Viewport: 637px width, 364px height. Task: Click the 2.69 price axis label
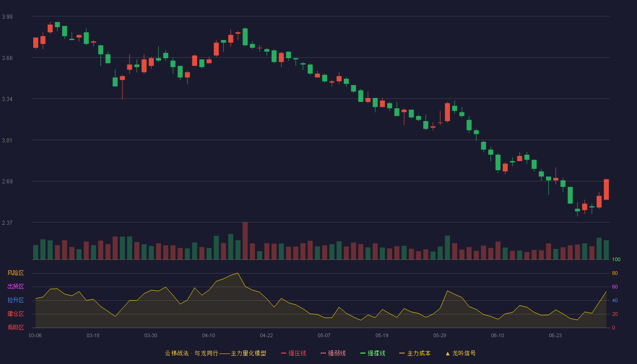tap(7, 182)
